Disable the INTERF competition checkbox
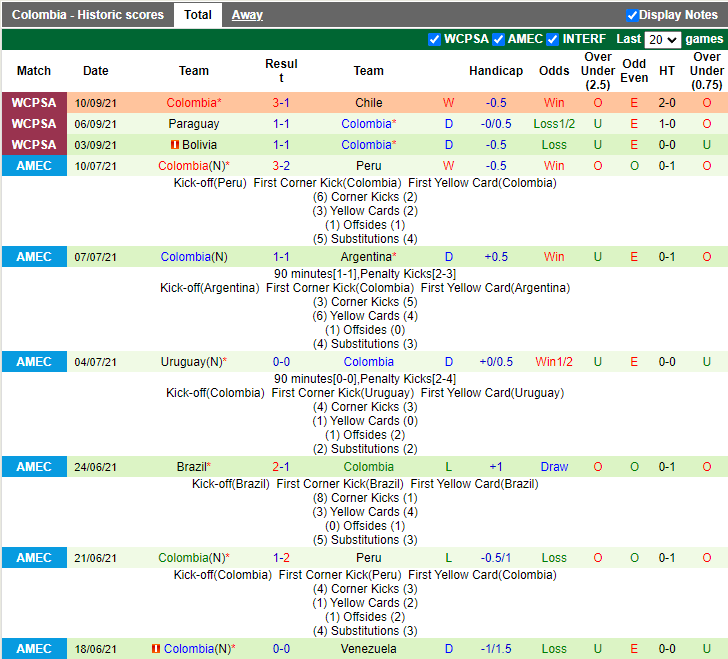This screenshot has width=728, height=659. tap(552, 39)
